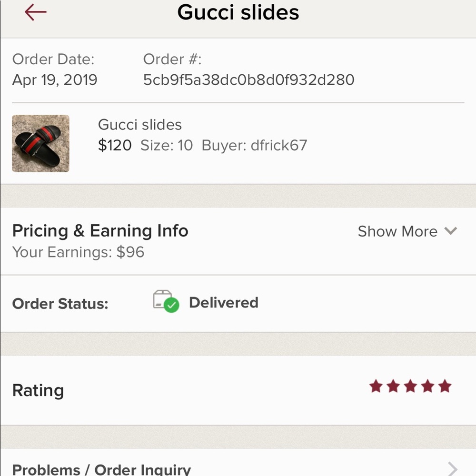Click Your Earnings $96 text
The height and width of the screenshot is (476, 476).
78,252
